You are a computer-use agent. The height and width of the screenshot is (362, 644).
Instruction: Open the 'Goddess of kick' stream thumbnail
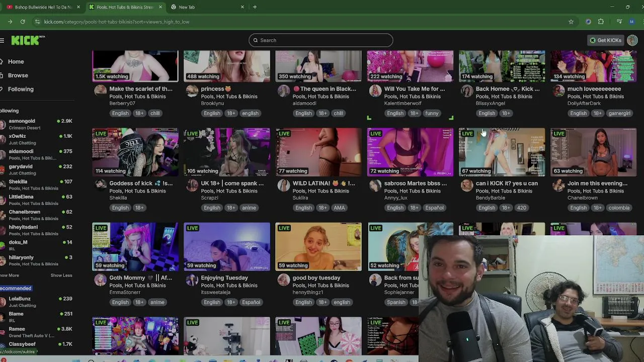pos(135,152)
